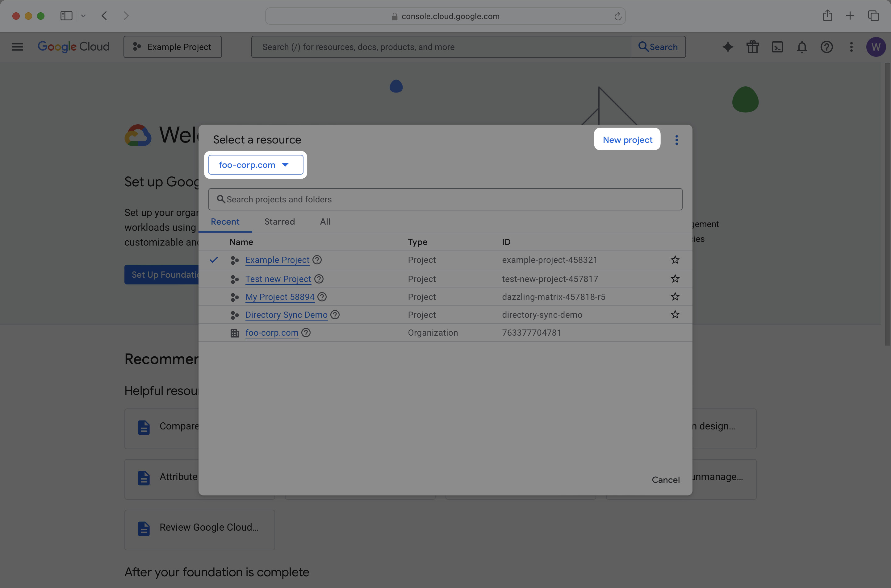Click the Search projects and folders field

pyautogui.click(x=445, y=199)
